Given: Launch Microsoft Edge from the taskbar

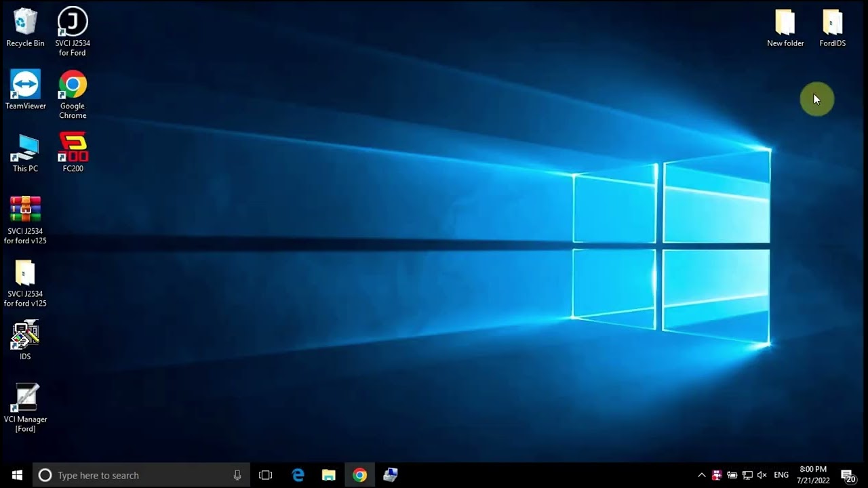Looking at the screenshot, I should click(298, 475).
